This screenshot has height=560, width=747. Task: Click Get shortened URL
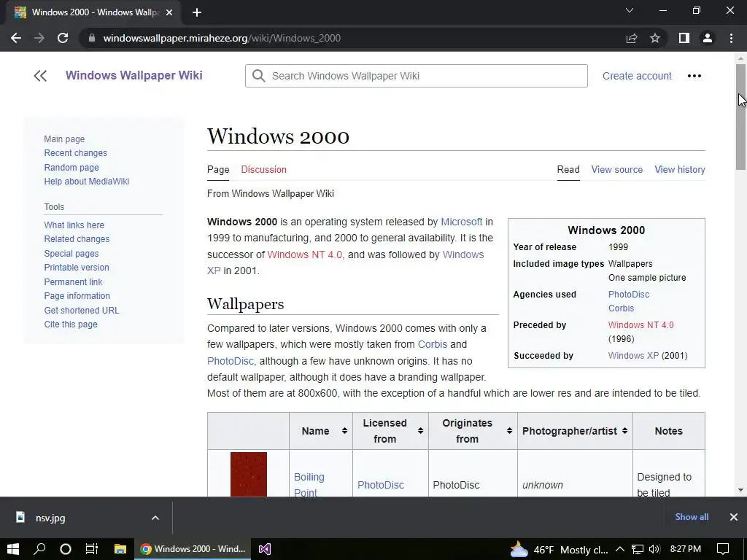point(82,310)
